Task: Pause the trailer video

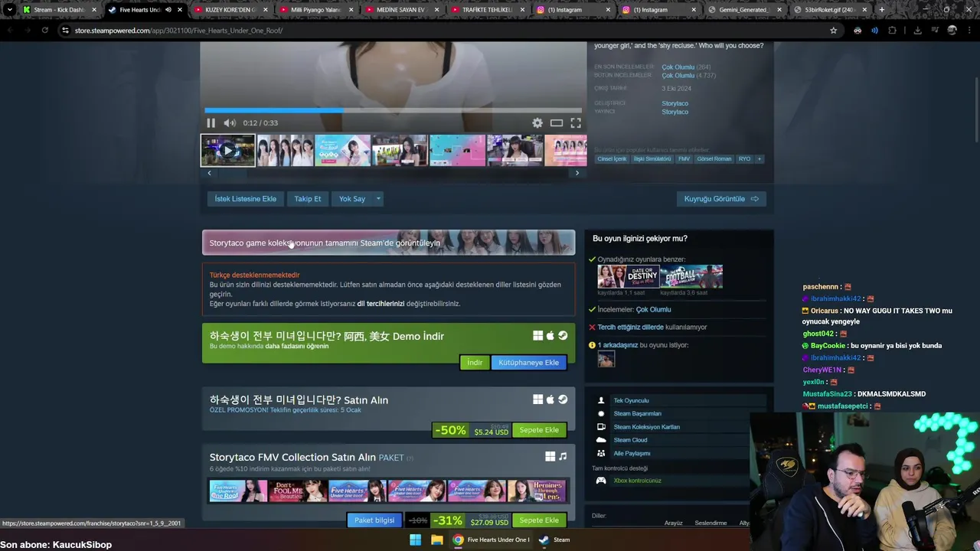Action: coord(211,123)
